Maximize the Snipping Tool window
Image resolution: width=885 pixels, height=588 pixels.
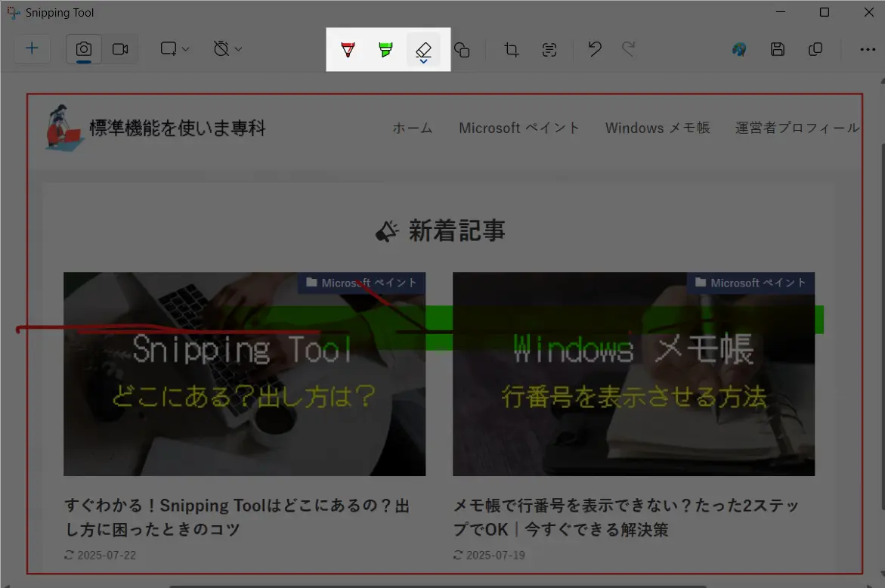point(825,12)
